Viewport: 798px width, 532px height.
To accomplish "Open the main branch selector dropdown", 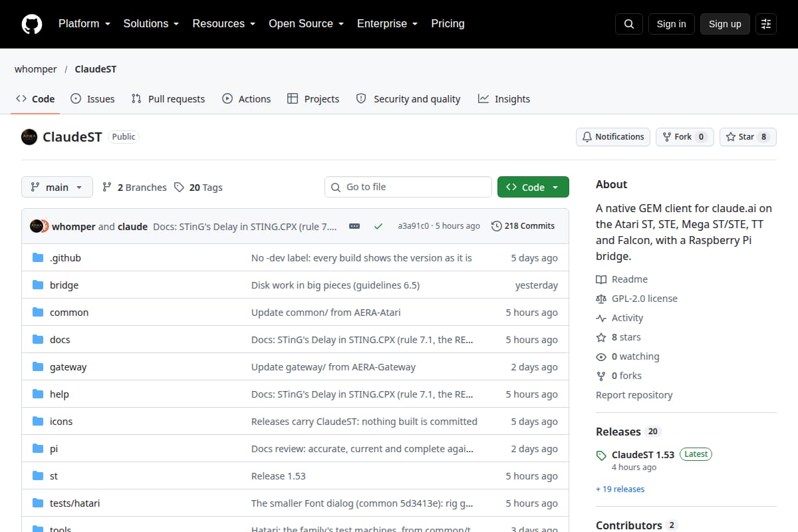I will point(57,188).
